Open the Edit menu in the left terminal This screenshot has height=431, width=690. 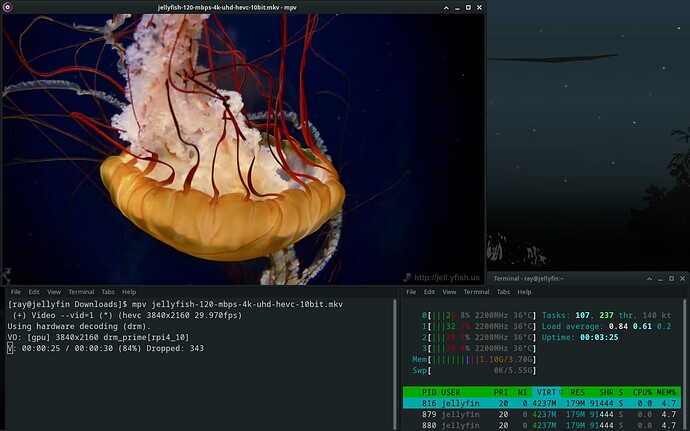point(34,292)
